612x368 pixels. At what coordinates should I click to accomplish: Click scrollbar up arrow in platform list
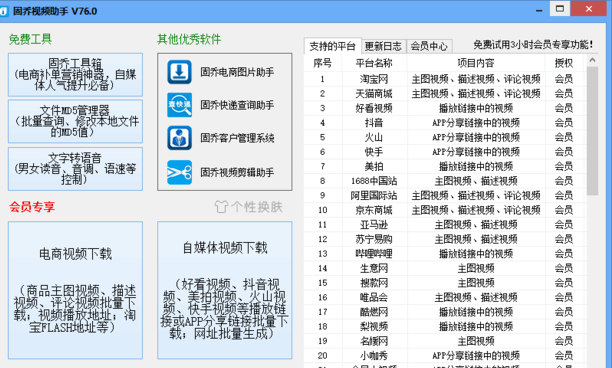click(x=592, y=60)
